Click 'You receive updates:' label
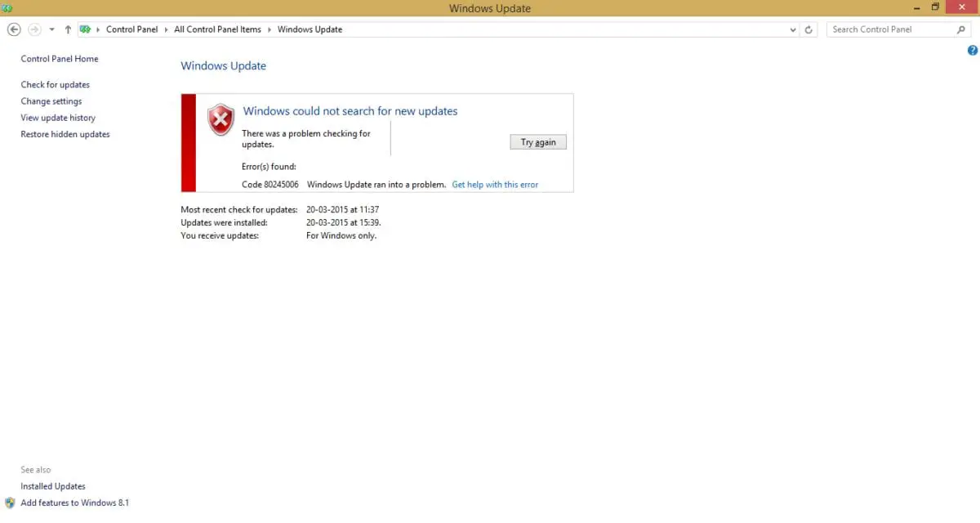 [220, 235]
